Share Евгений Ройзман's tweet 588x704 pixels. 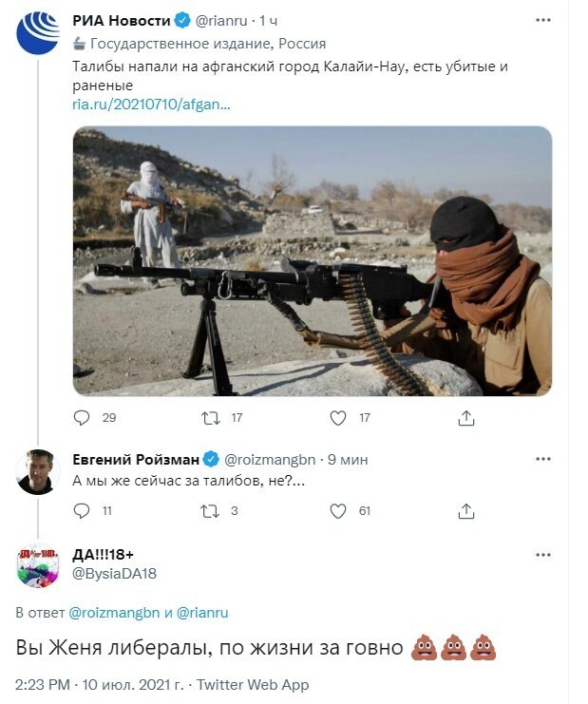pyautogui.click(x=466, y=511)
